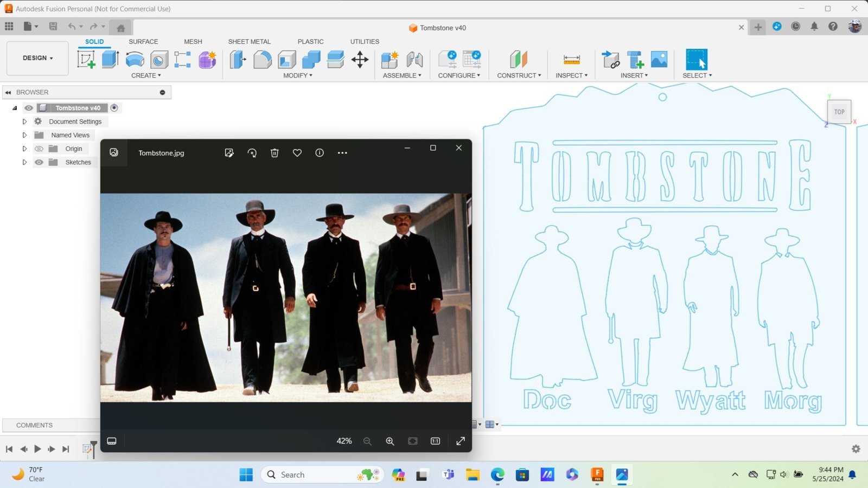Screen dimensions: 868x488
Task: Activate the Tombstone v40 component radio button
Action: point(114,108)
